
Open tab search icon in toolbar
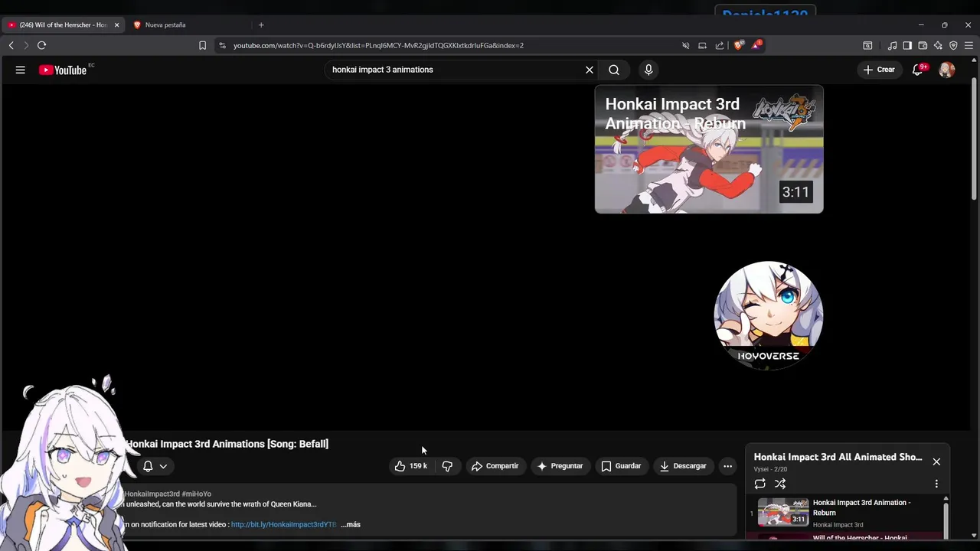pos(867,45)
